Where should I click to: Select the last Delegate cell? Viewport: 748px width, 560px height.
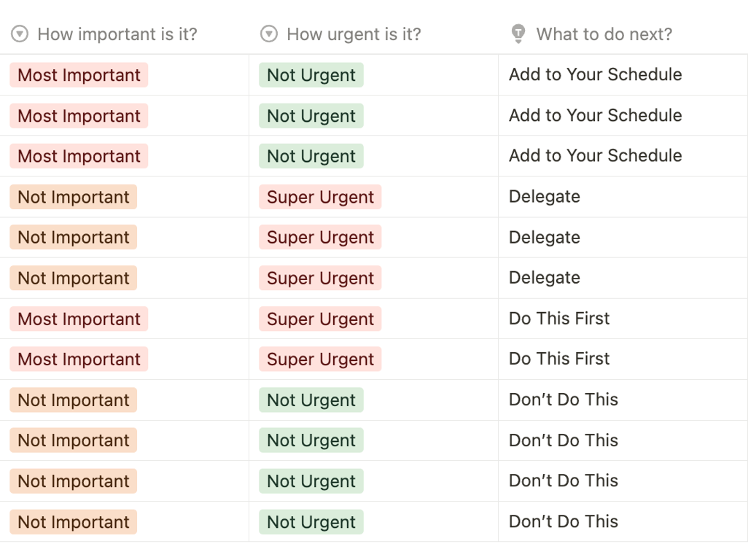(623, 278)
